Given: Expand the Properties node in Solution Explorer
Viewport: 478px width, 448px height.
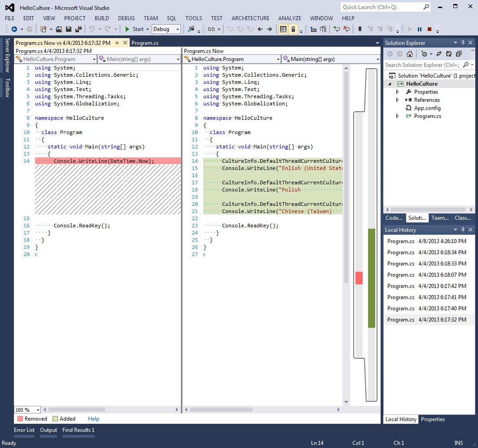Looking at the screenshot, I should point(397,92).
